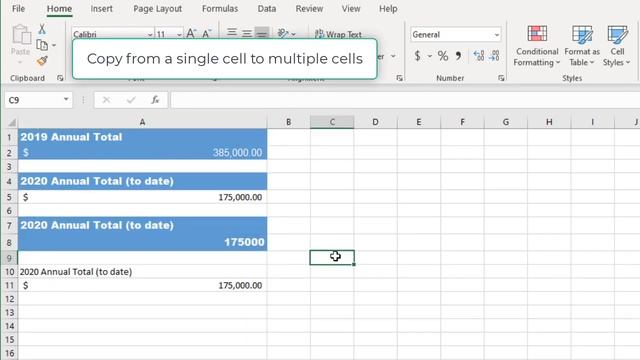Viewport: 640px width, 360px height.
Task: Click the Orientation text angle icon
Action: 283,33
